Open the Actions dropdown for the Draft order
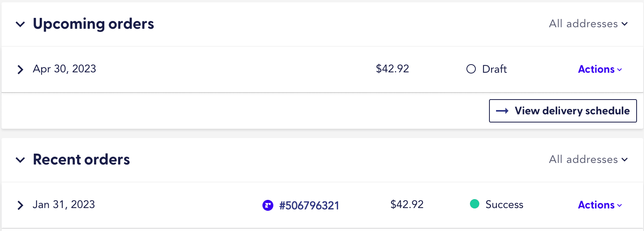The image size is (644, 231). point(599,69)
